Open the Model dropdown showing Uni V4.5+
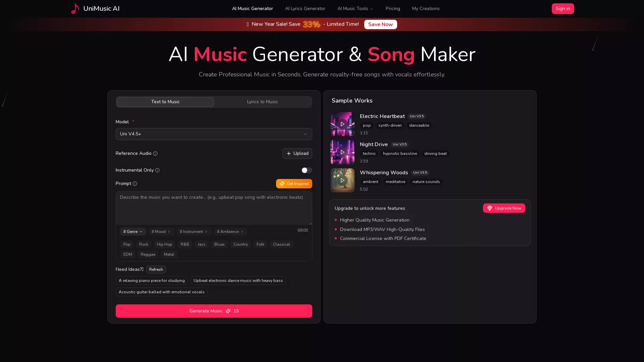The height and width of the screenshot is (362, 644). point(214,134)
